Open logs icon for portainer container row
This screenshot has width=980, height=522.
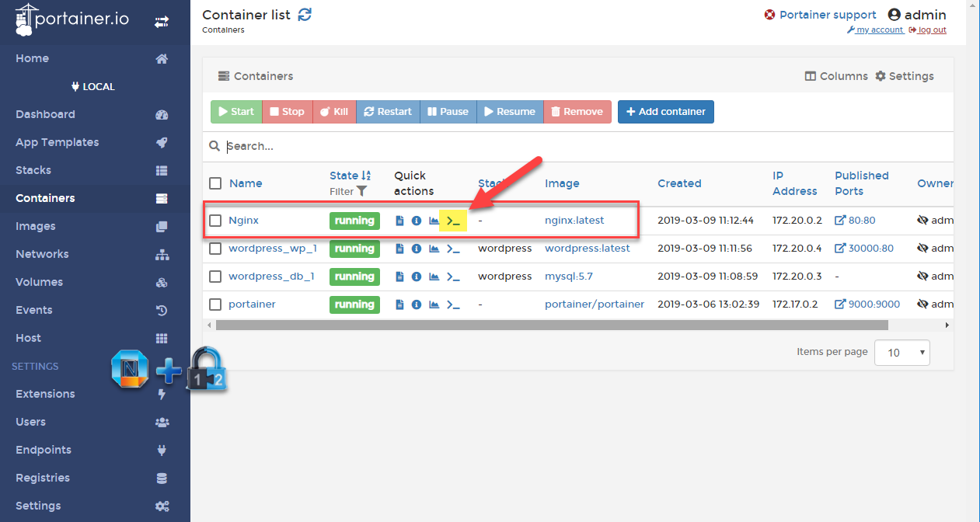[400, 304]
